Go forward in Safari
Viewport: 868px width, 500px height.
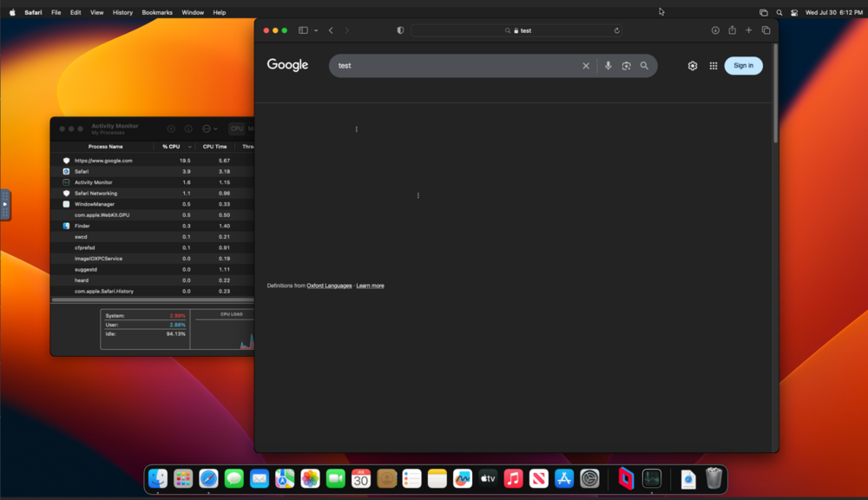point(347,30)
